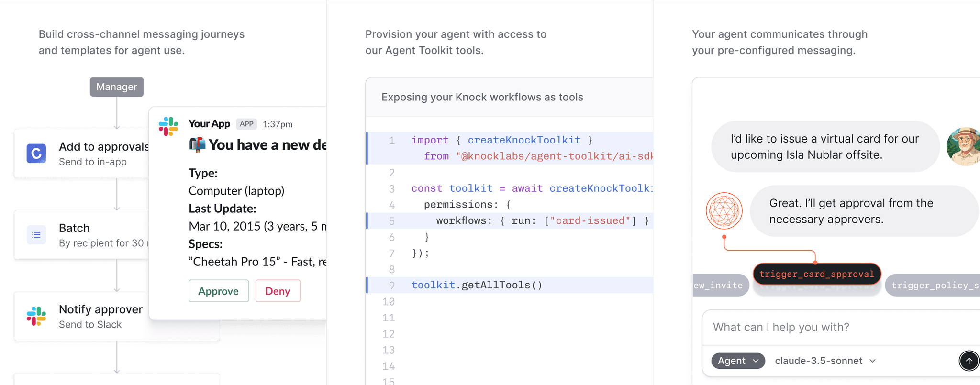
Task: Click code line 9 toolkit.getAllTools()
Action: click(x=477, y=285)
